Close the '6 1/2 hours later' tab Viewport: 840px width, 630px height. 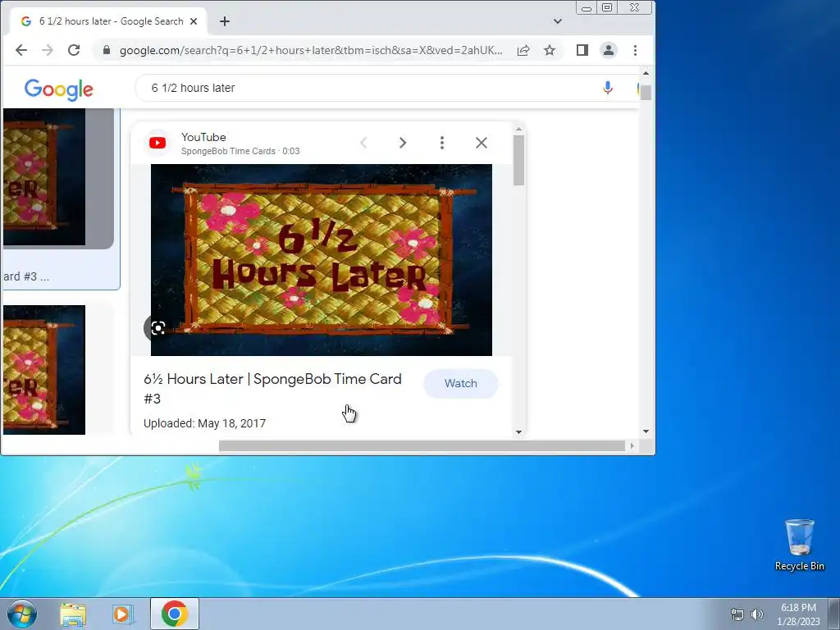pos(194,21)
